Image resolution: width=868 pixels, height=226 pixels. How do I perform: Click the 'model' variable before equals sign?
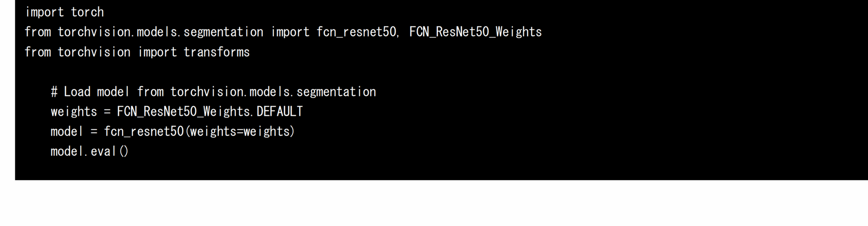point(66,131)
